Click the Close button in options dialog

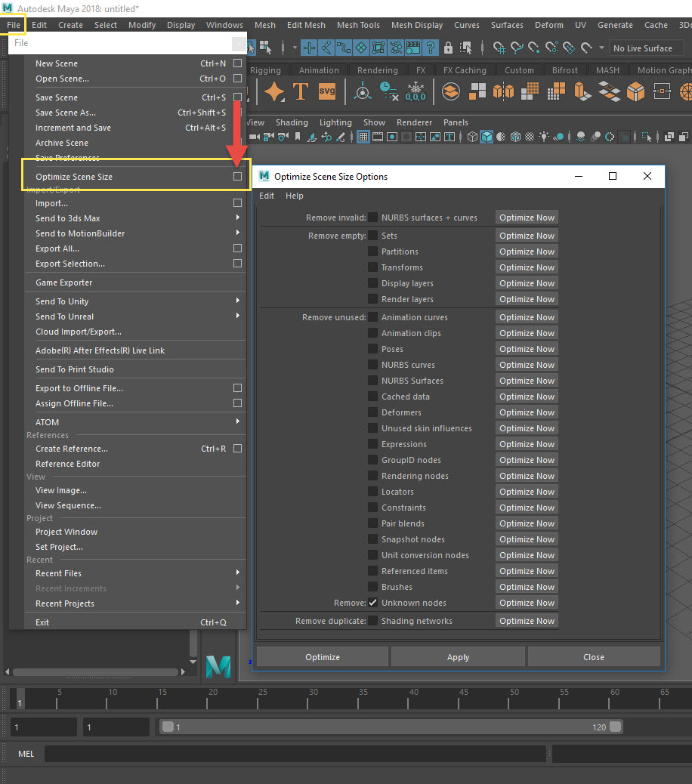[x=594, y=657]
